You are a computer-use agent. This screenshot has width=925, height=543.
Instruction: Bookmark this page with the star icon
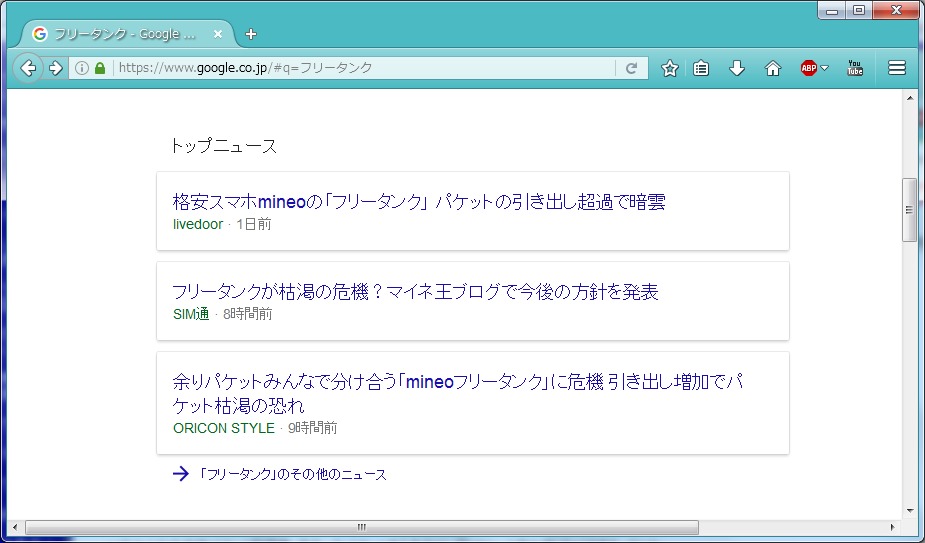(x=669, y=68)
